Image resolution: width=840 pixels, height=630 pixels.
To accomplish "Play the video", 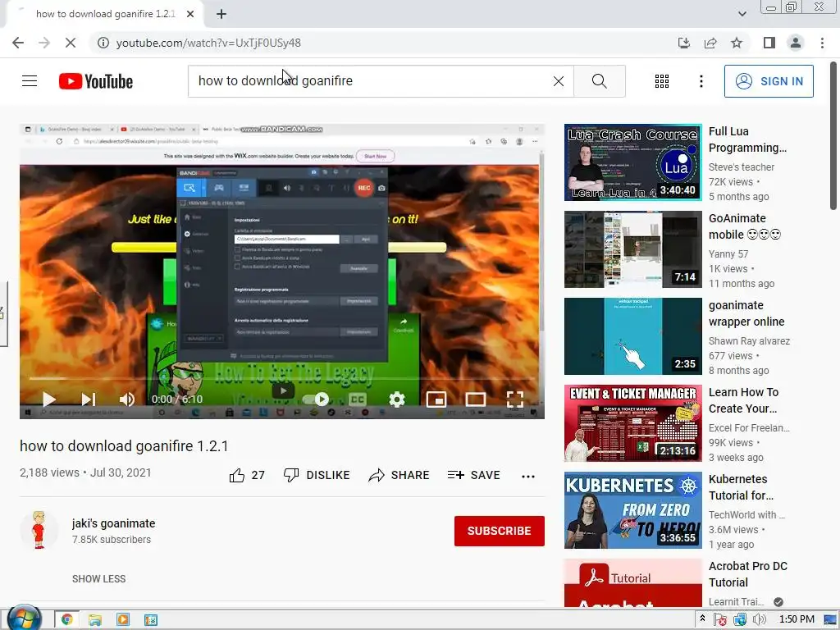I will pos(48,399).
